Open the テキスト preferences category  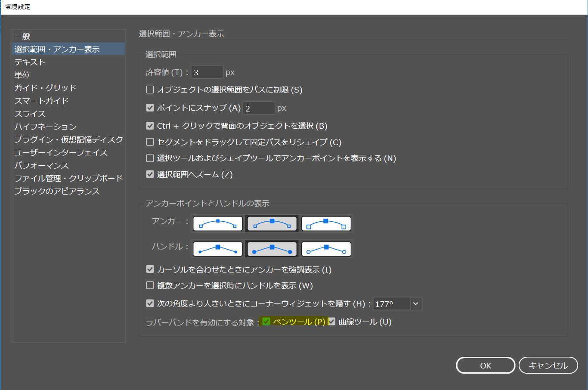pyautogui.click(x=68, y=62)
